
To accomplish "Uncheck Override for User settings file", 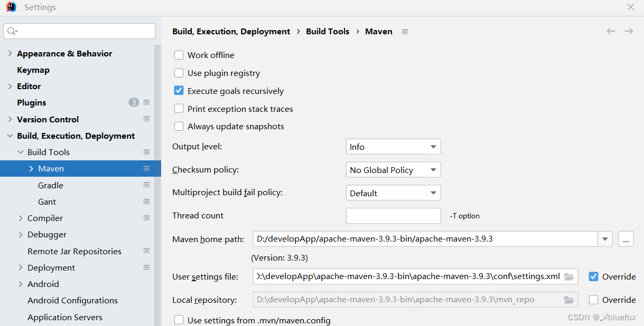I will [x=594, y=276].
